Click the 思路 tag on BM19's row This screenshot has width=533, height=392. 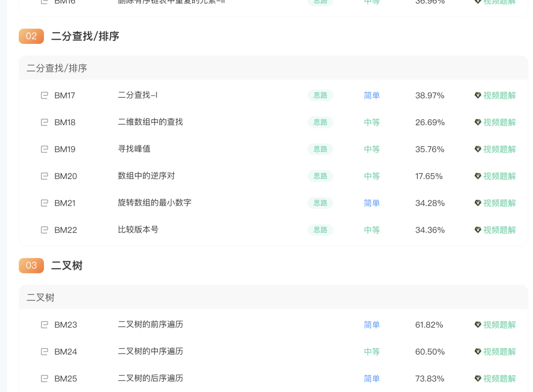320,149
